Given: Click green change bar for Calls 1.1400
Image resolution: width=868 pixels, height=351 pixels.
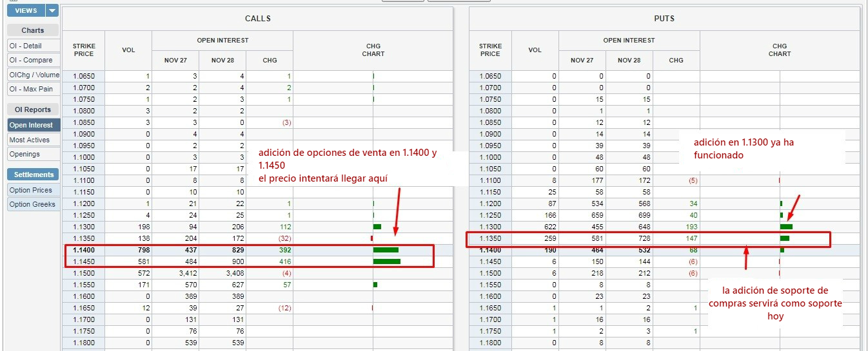Looking at the screenshot, I should pyautogui.click(x=386, y=250).
